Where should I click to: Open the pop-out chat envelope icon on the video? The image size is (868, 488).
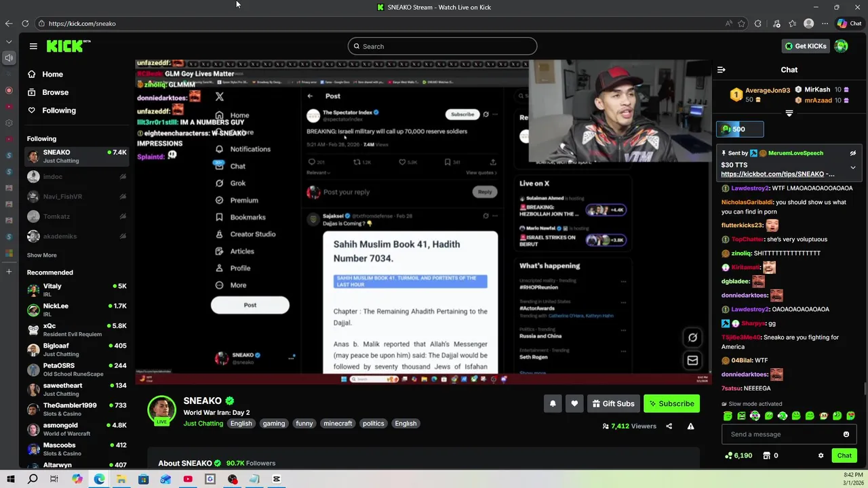click(692, 361)
